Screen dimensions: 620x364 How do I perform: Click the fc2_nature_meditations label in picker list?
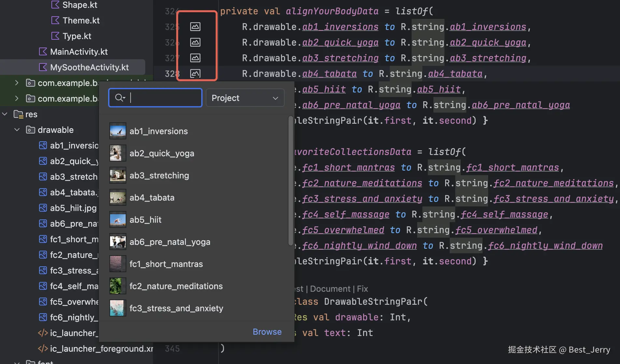[x=176, y=286]
